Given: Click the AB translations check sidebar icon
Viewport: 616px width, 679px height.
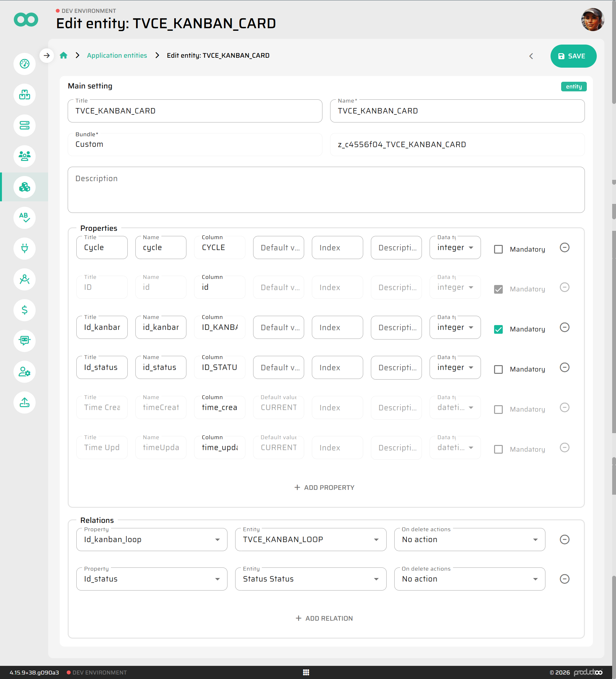Looking at the screenshot, I should coord(24,218).
